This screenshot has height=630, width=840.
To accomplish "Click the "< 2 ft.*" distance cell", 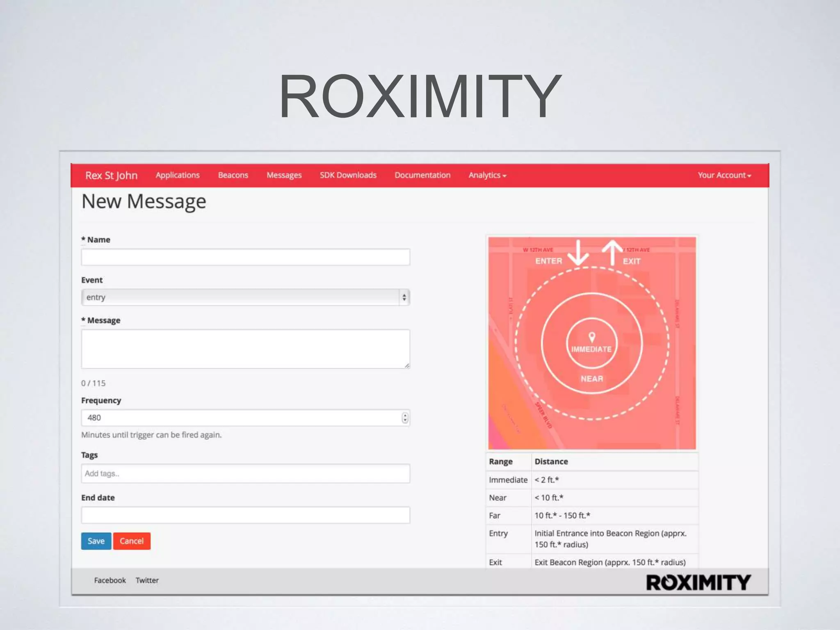I will (x=615, y=480).
